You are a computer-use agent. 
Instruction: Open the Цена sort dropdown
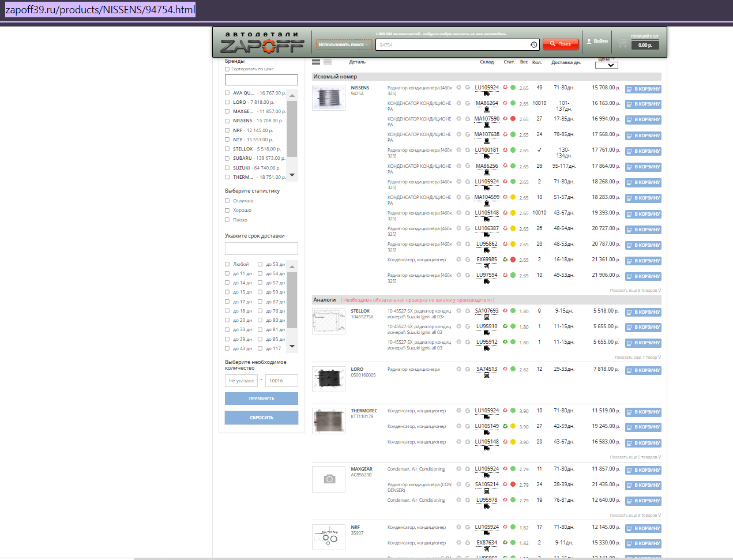point(606,65)
